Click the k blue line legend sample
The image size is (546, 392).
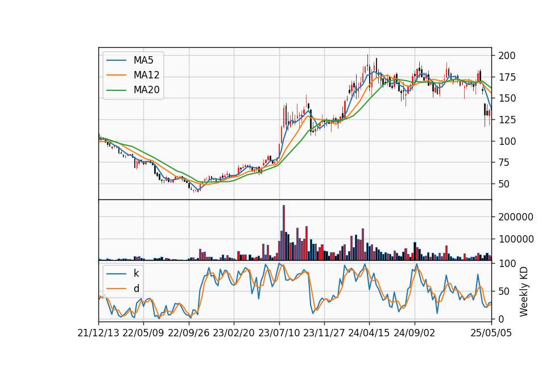[116, 274]
